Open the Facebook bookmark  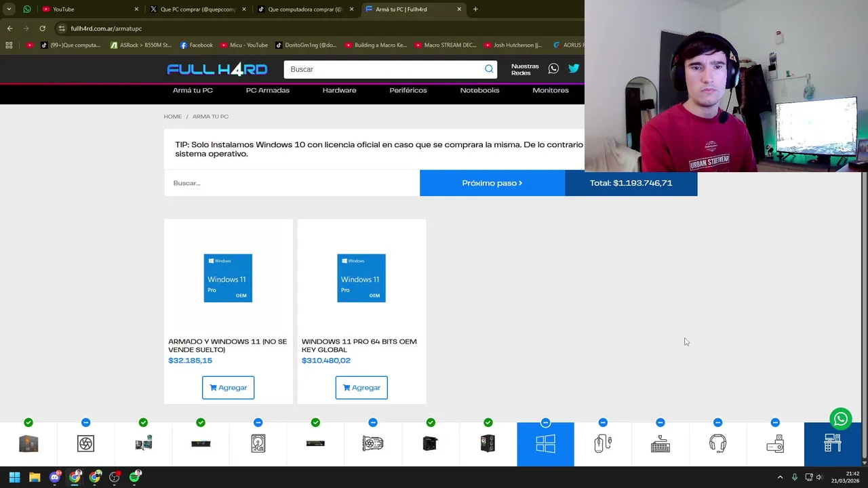click(197, 45)
